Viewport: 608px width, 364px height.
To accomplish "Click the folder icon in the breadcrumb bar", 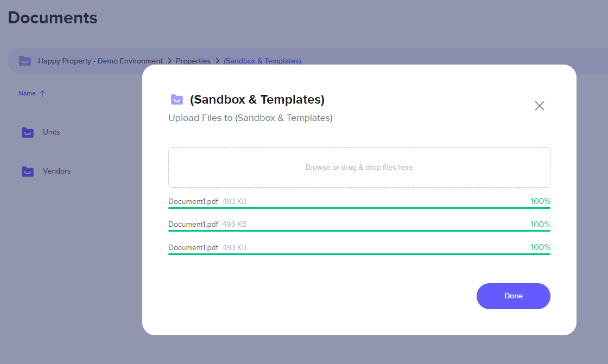I will [x=25, y=61].
